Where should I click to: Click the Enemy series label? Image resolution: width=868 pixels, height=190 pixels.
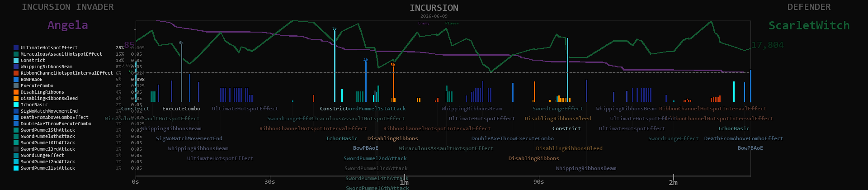(x=424, y=23)
